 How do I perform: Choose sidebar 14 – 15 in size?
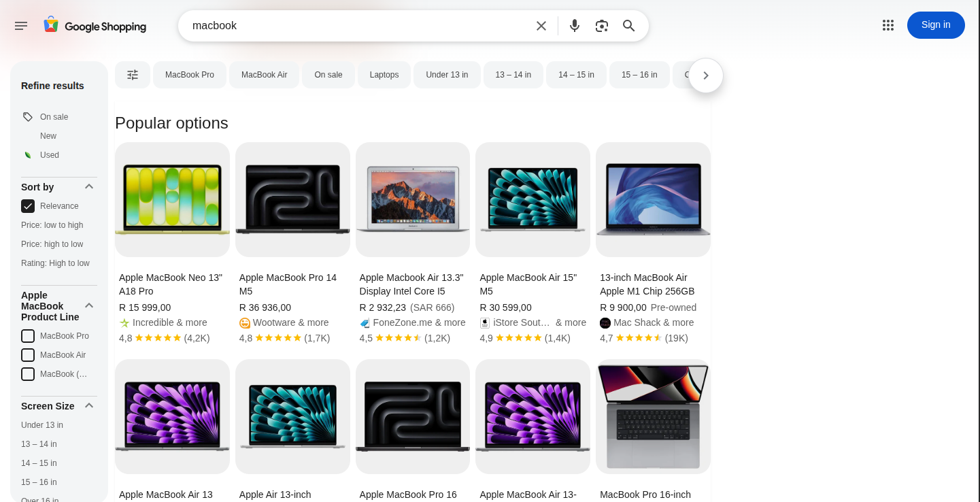click(39, 463)
